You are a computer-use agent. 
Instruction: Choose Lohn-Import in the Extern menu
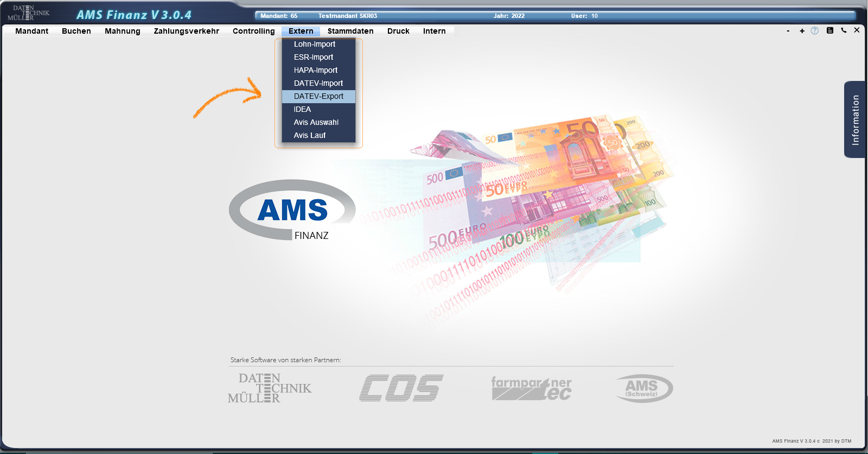point(315,44)
